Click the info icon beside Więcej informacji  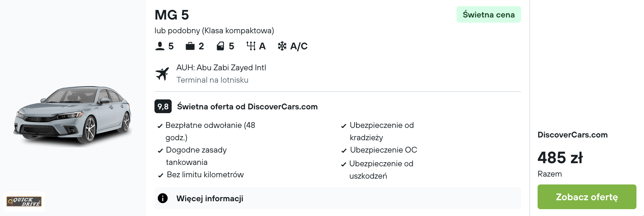(x=162, y=198)
